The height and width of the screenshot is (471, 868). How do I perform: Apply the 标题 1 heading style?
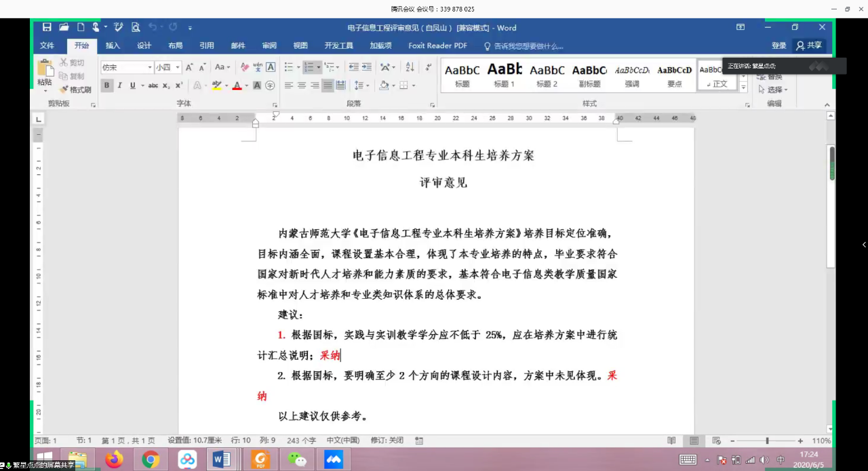point(504,75)
